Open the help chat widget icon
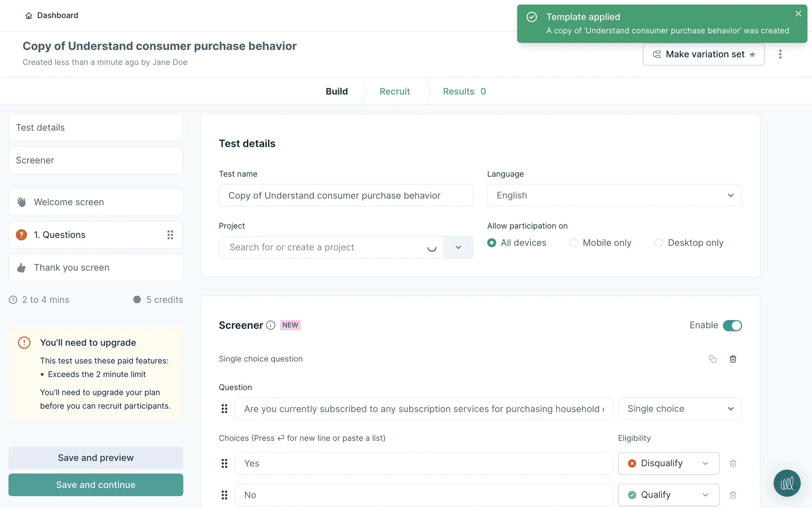The width and height of the screenshot is (812, 508). 787,483
